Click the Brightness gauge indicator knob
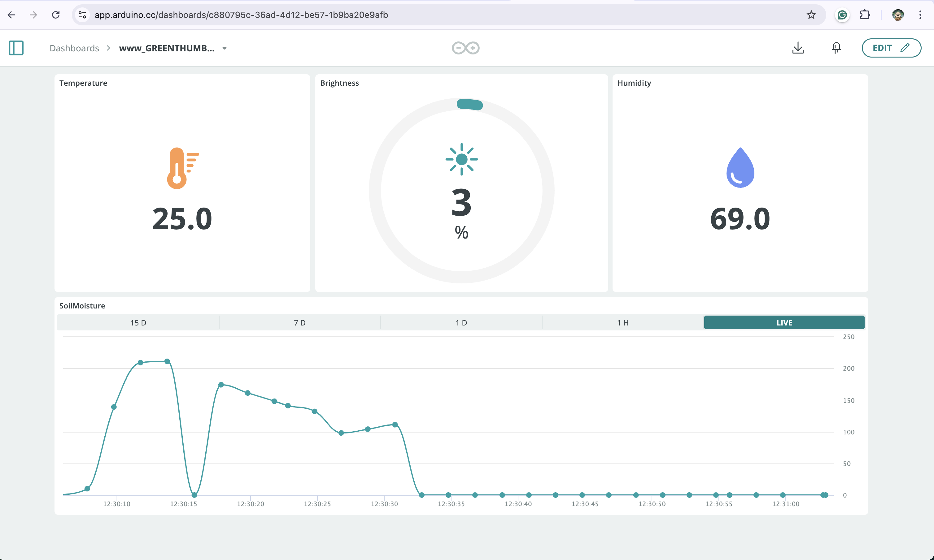Image resolution: width=934 pixels, height=560 pixels. point(469,104)
